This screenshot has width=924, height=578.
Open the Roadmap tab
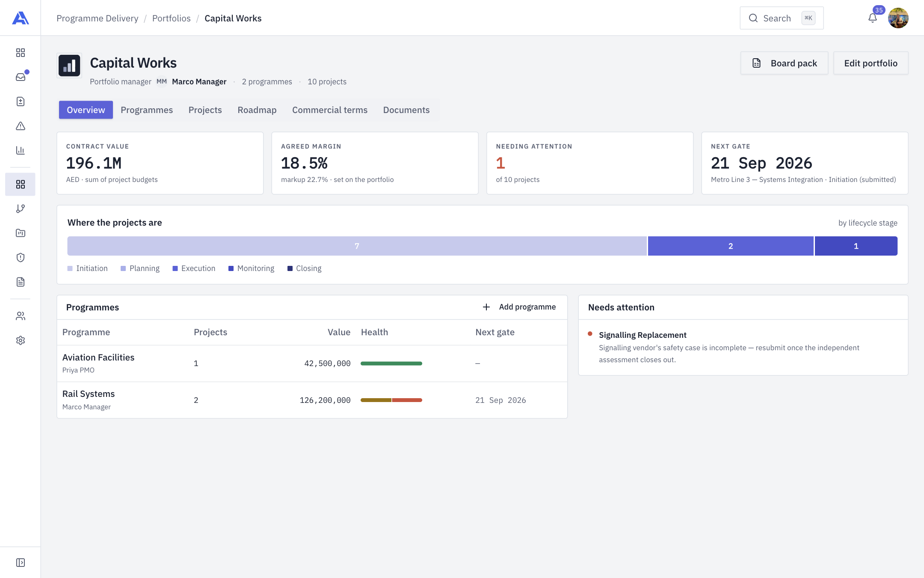tap(257, 110)
